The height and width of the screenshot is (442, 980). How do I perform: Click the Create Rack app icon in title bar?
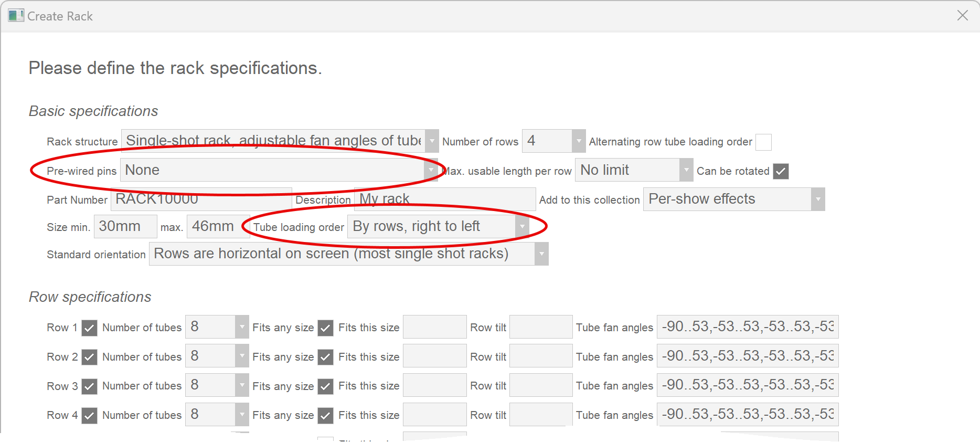click(16, 16)
